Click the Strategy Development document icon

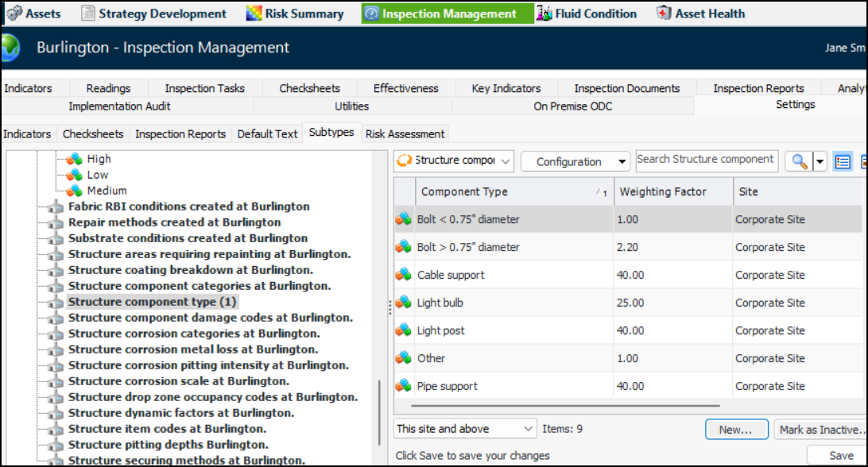[x=87, y=14]
